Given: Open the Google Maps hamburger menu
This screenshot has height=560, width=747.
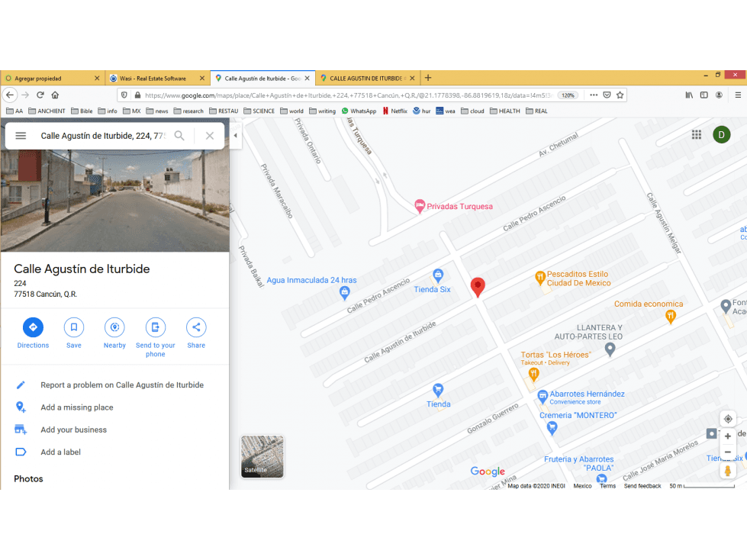Looking at the screenshot, I should (21, 136).
